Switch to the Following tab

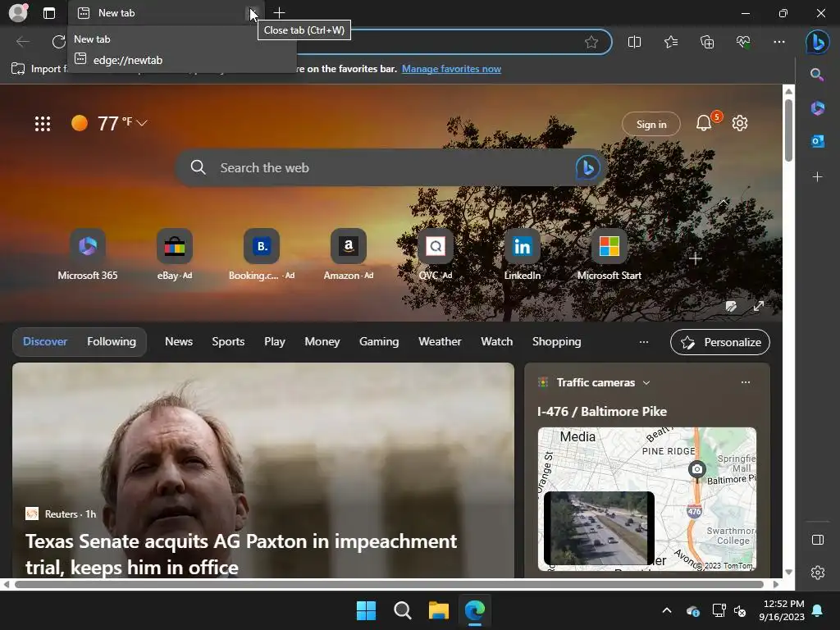coord(112,342)
